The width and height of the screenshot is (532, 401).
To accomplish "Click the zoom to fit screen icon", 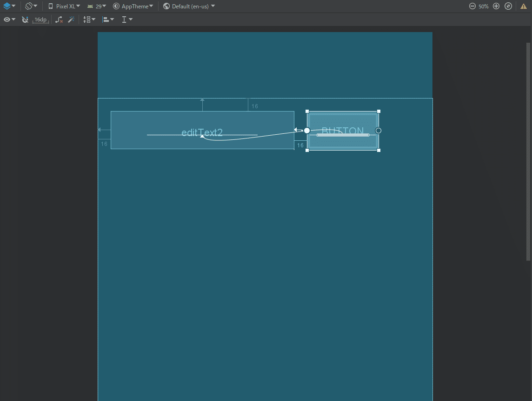I will click(x=508, y=6).
